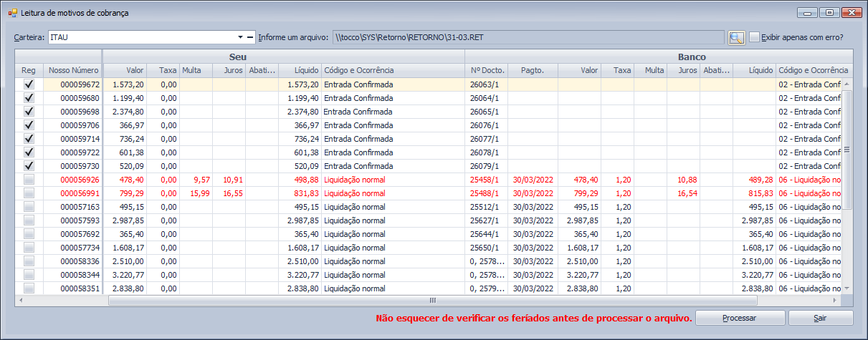
Task: Open the Carteira ITAU dropdown arrow
Action: [x=239, y=37]
